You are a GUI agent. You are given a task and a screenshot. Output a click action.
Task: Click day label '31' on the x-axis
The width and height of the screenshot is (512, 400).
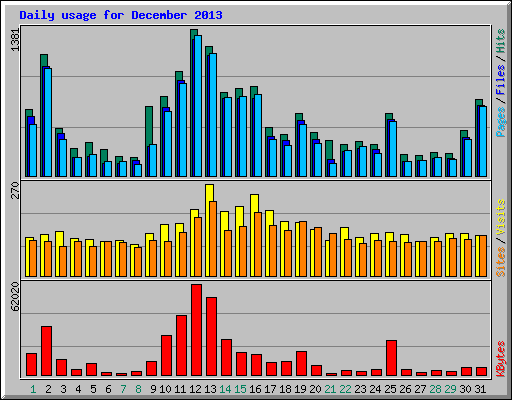480,389
